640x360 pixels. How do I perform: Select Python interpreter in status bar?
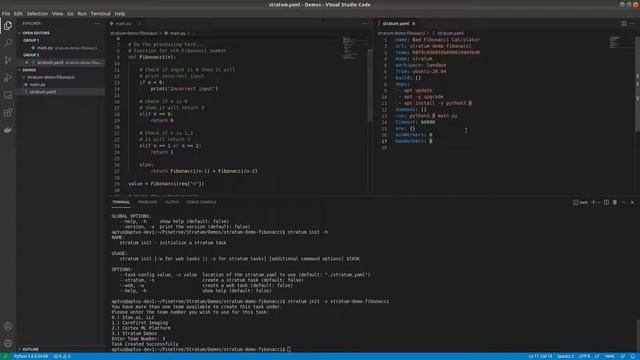coord(31,356)
